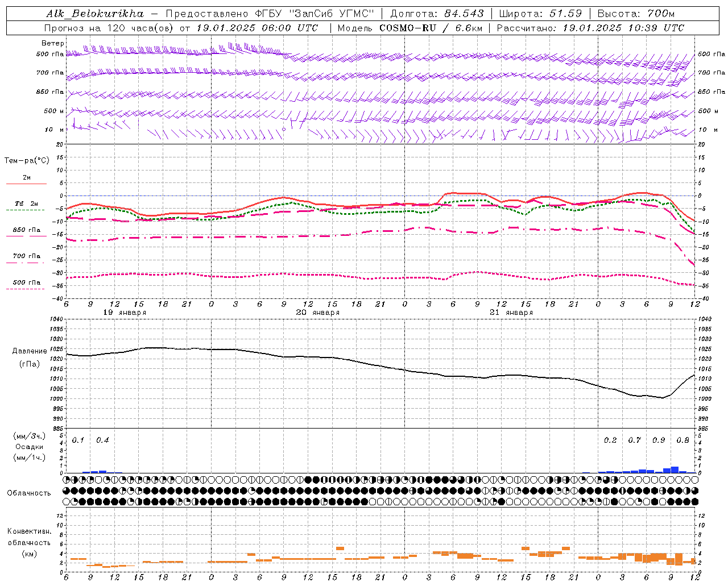Click the Высота: 700м elevation value

pyautogui.click(x=636, y=14)
